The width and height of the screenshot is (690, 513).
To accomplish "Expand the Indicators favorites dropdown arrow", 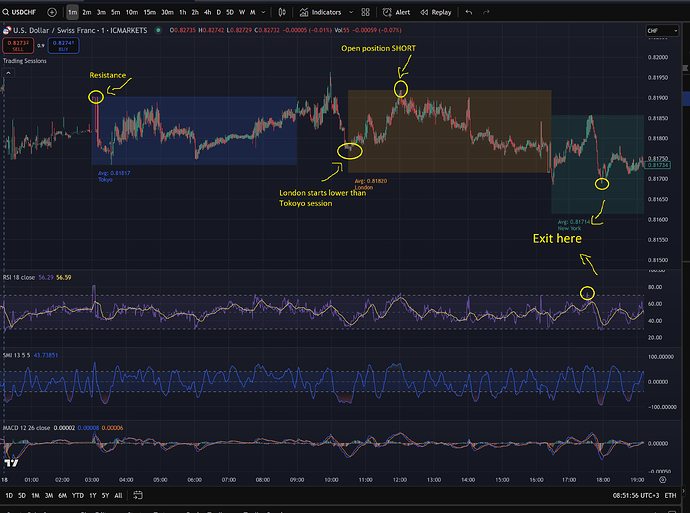I will pos(351,13).
